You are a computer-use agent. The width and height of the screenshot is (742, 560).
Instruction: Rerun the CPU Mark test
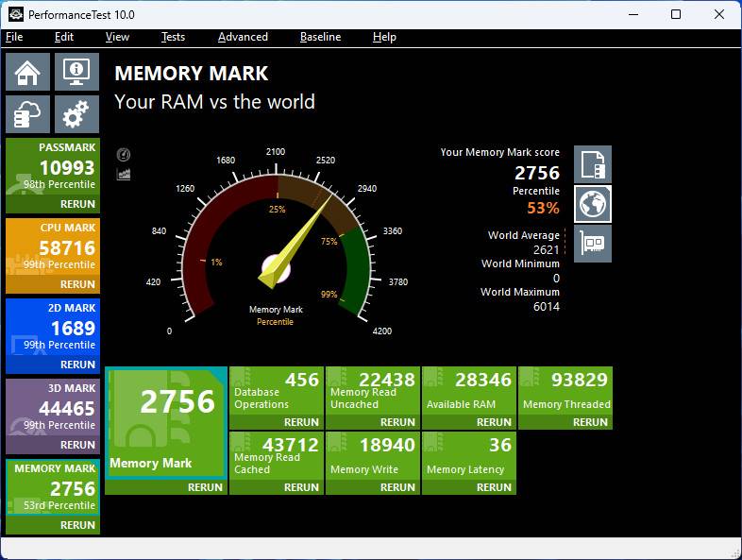click(x=77, y=284)
